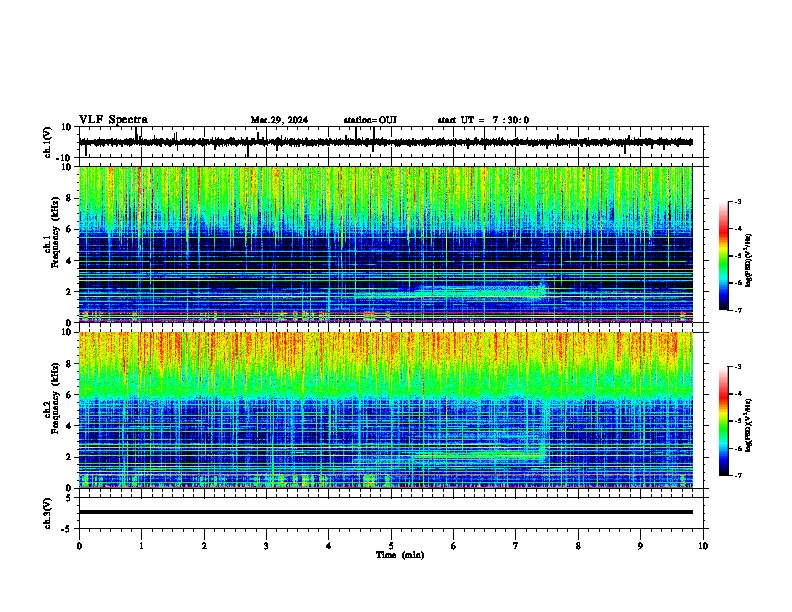Click the ch.2 spectrogram color bar
The height and width of the screenshot is (612, 792).
click(724, 421)
